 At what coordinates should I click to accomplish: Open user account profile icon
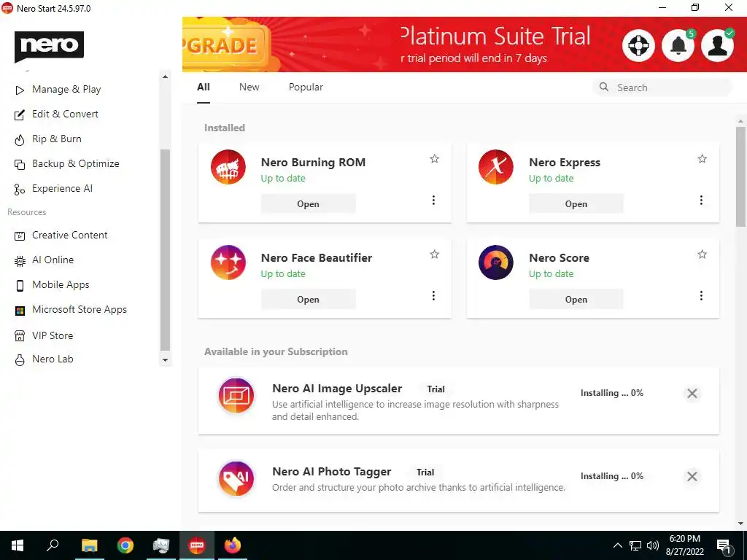tap(718, 46)
